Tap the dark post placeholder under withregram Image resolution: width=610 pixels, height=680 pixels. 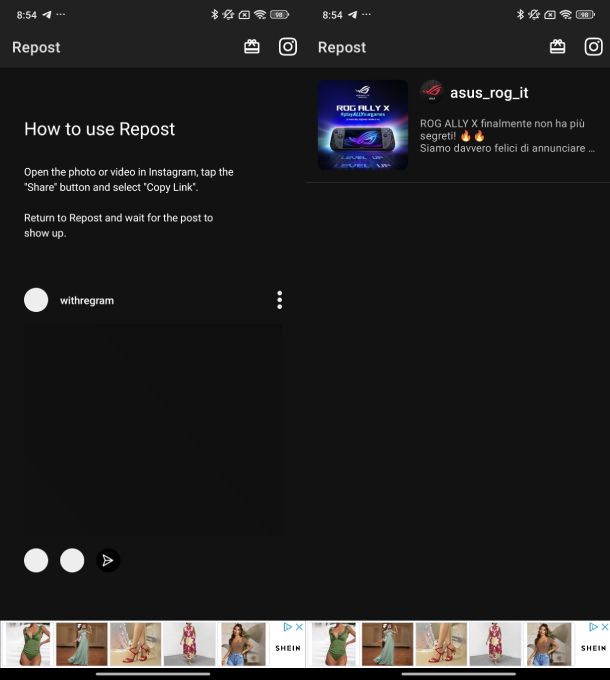153,429
